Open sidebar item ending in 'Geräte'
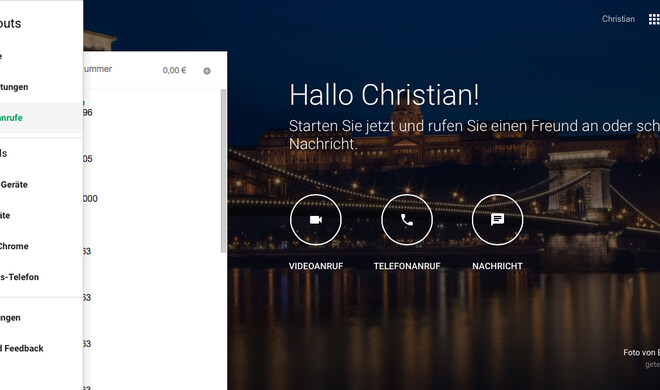Viewport: 660px width, 390px height. pyautogui.click(x=41, y=184)
